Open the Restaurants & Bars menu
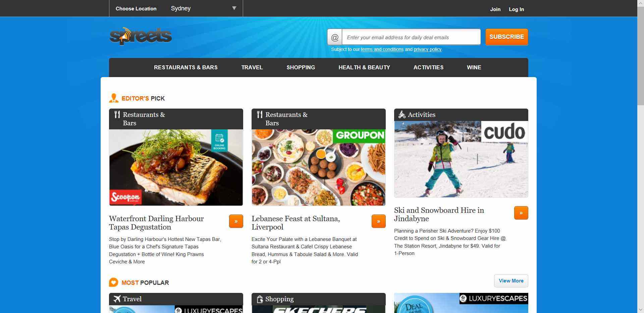This screenshot has width=644, height=313. tap(185, 67)
